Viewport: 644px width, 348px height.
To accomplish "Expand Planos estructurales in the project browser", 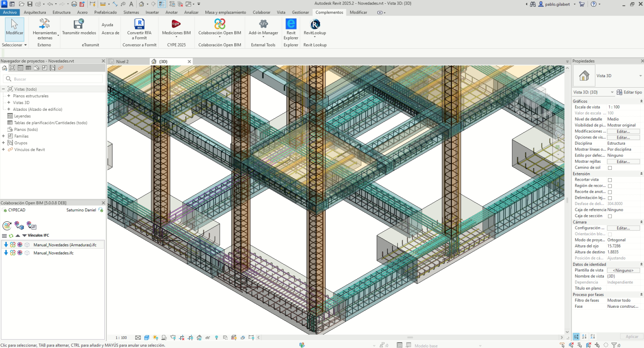I will 9,96.
